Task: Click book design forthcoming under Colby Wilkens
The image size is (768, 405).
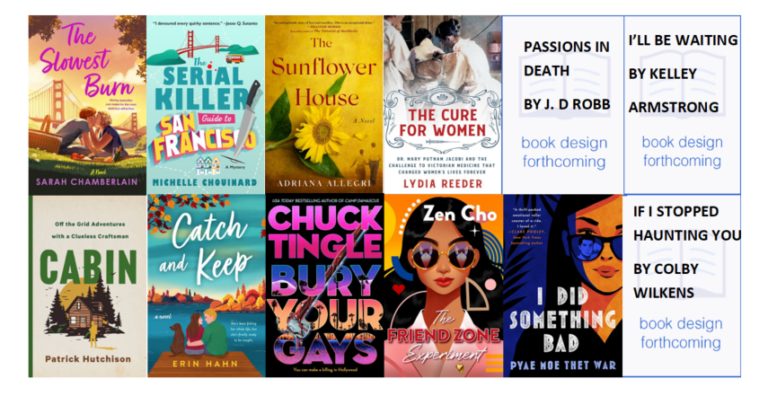Action: click(681, 333)
